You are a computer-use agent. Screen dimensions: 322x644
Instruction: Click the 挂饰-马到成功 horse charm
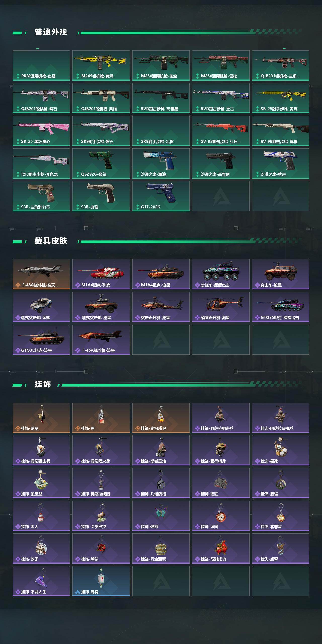221,548
